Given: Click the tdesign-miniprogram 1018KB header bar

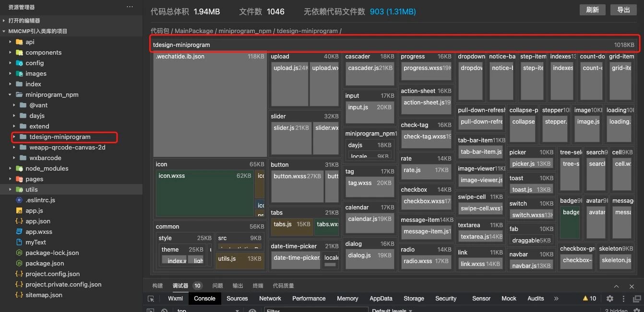Looking at the screenshot, I should point(395,45).
